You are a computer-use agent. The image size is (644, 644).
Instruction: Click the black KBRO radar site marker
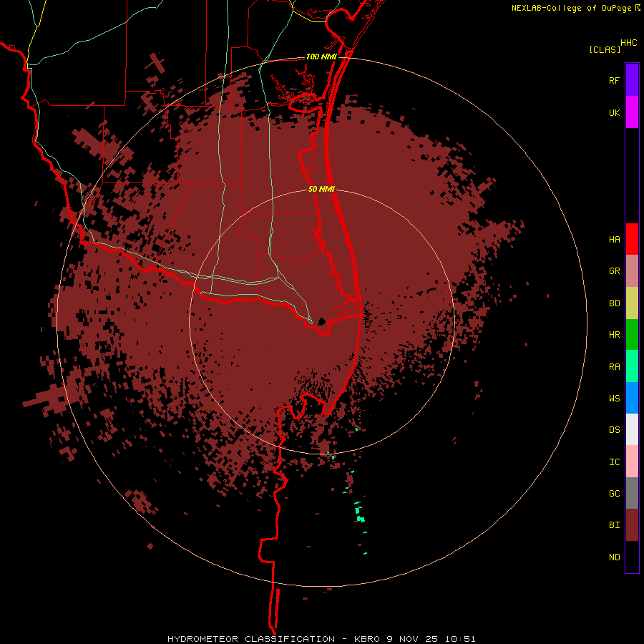tap(322, 321)
